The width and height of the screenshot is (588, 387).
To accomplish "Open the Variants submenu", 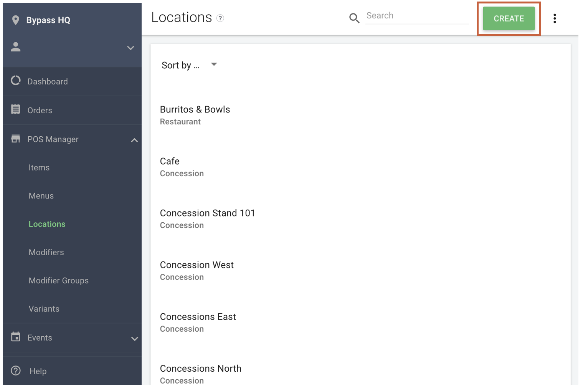I will pos(44,309).
